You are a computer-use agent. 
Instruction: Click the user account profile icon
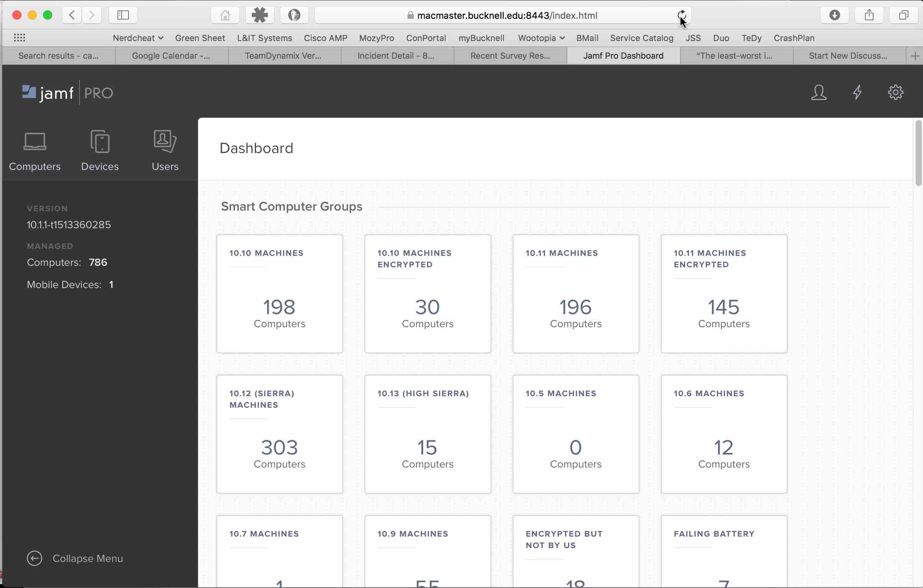coord(818,93)
